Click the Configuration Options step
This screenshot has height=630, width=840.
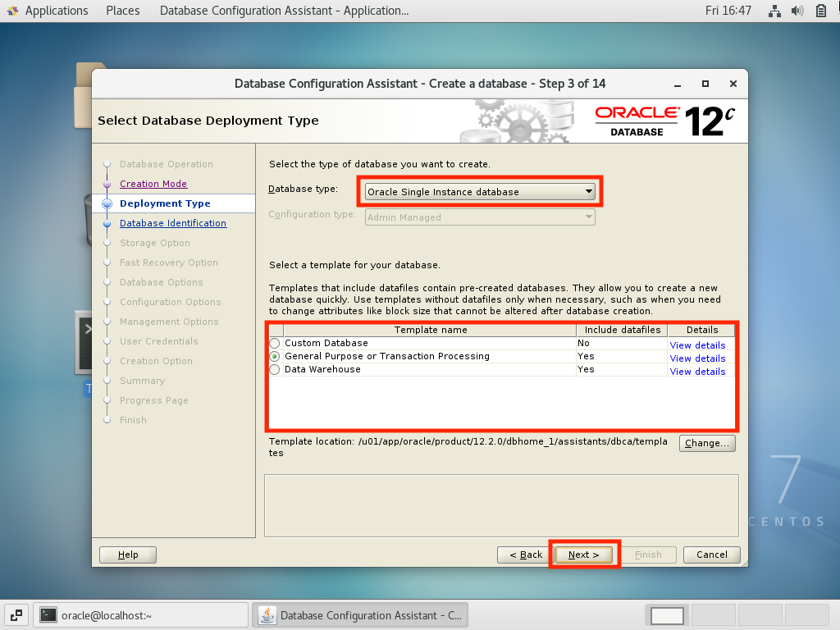(x=171, y=302)
